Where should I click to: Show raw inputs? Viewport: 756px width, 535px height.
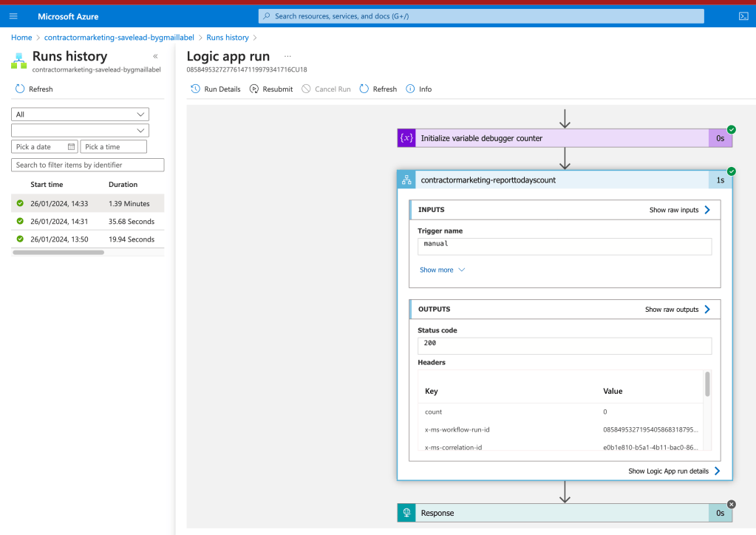pos(680,210)
